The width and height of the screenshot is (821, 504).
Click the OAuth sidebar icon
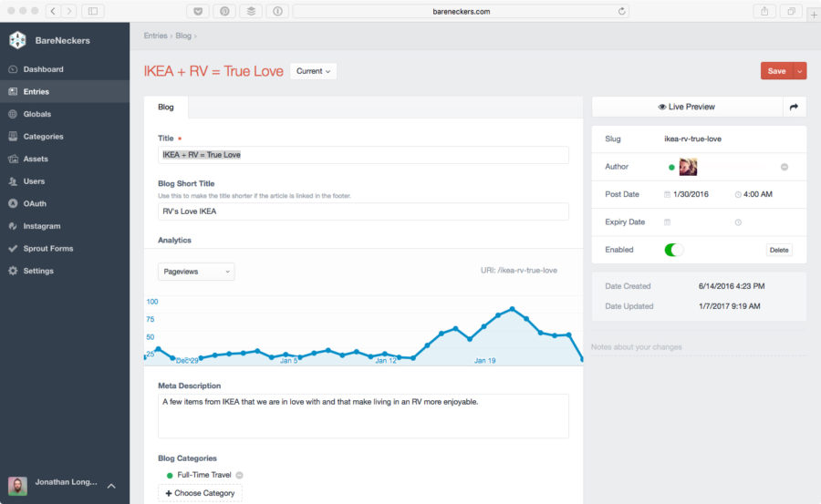point(13,203)
